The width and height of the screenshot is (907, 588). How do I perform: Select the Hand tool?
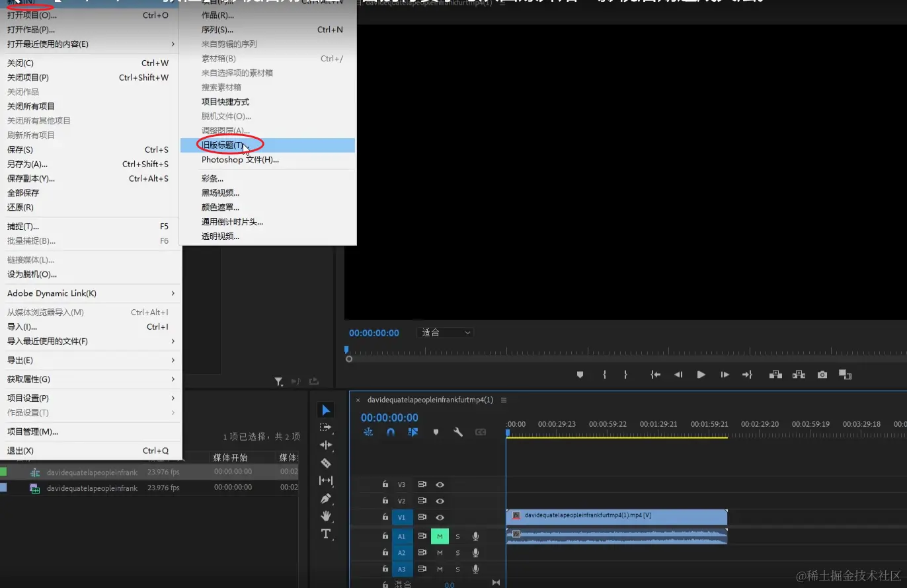pos(326,516)
